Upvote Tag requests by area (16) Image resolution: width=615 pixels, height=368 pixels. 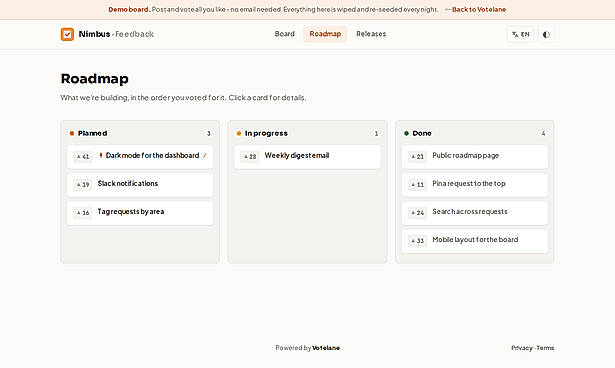tap(83, 213)
